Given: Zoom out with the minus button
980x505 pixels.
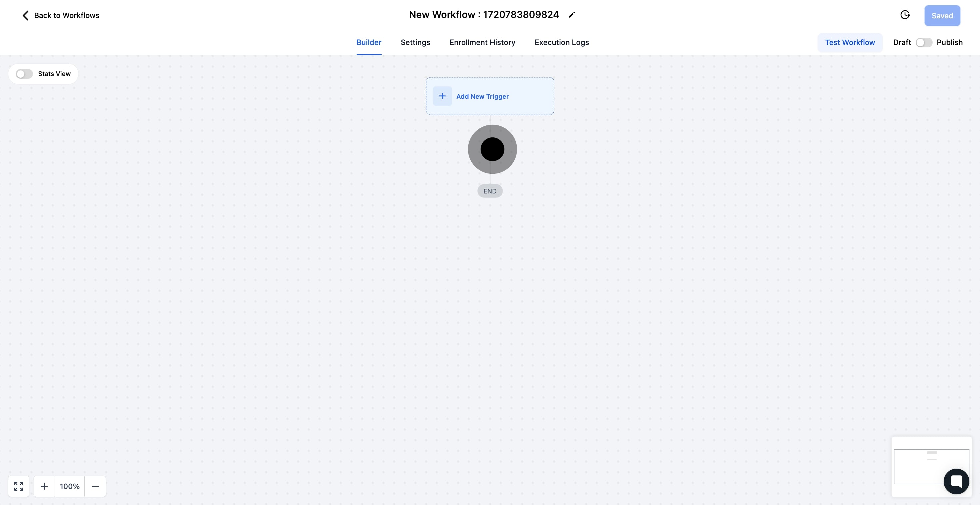Looking at the screenshot, I should [x=95, y=486].
